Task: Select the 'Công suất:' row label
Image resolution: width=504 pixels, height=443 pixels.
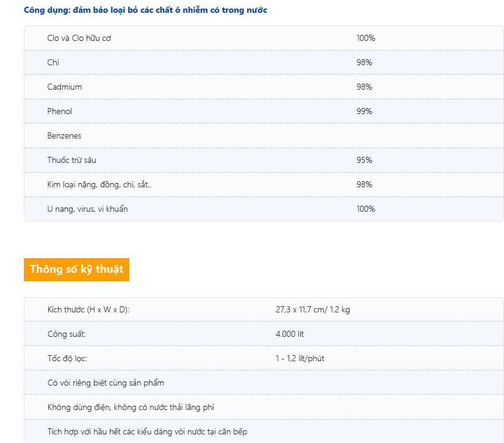Action: click(67, 334)
